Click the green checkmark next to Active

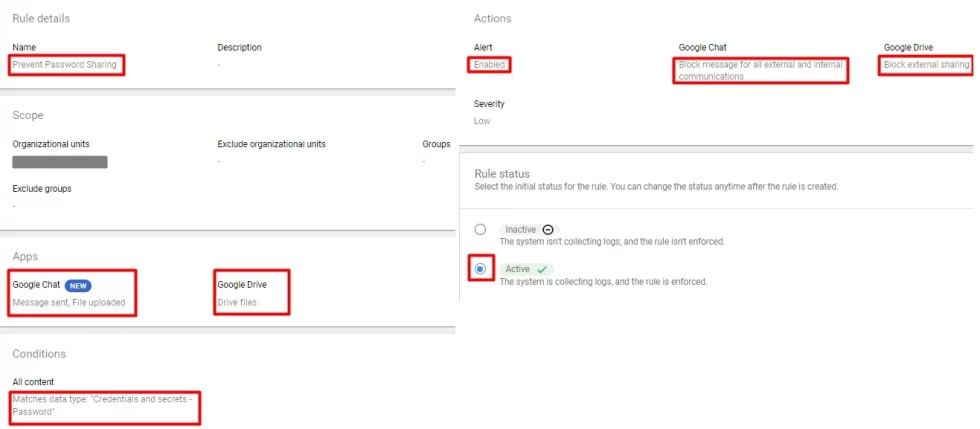tap(542, 269)
